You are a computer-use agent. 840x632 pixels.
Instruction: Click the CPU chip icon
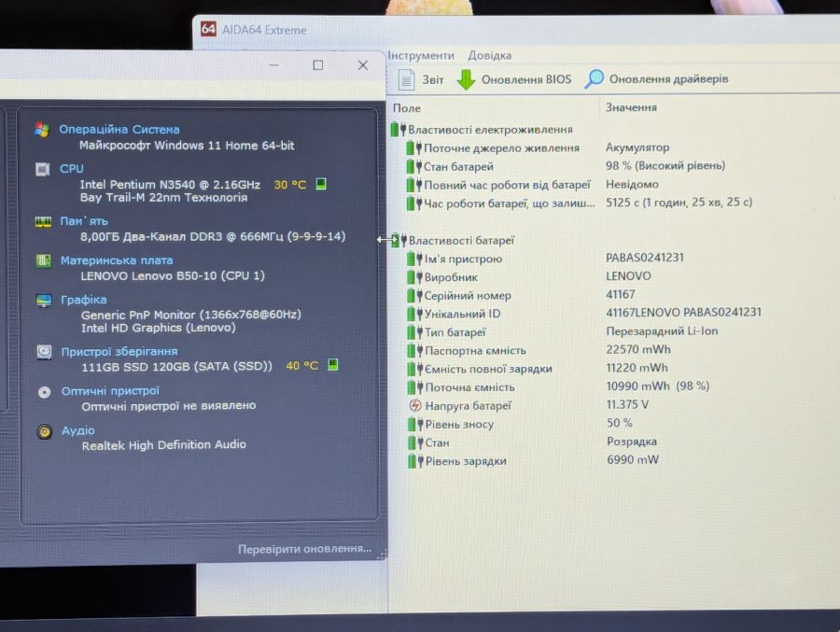tap(42, 169)
